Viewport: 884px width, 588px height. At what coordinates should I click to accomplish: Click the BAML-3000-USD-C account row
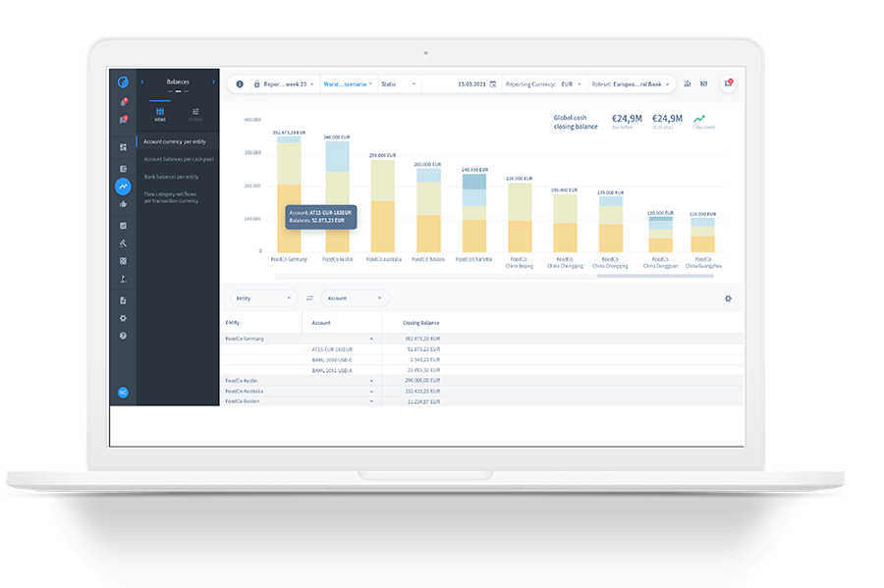(482, 360)
